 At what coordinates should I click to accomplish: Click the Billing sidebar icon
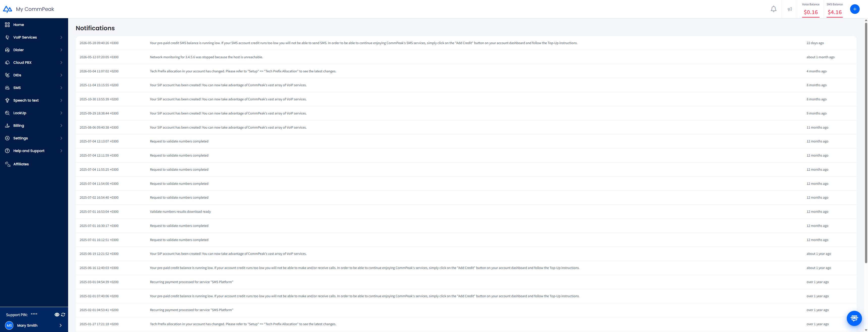(x=7, y=126)
